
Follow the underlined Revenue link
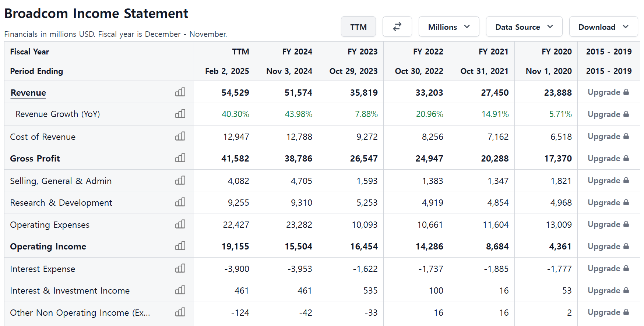tap(28, 93)
